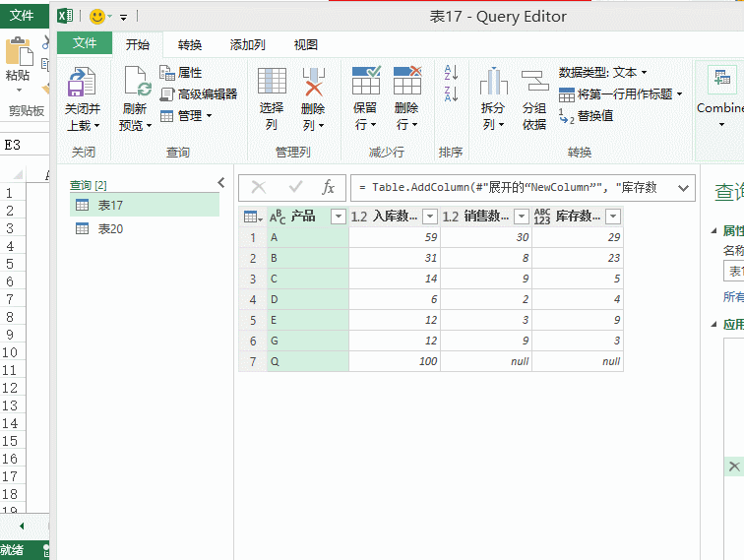Open the 入库数 column filter dropdown

(x=430, y=217)
